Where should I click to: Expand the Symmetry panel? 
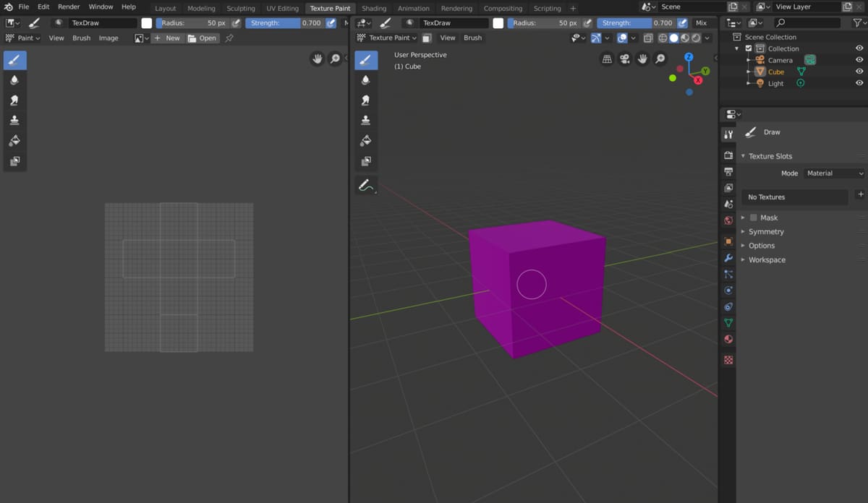(766, 232)
